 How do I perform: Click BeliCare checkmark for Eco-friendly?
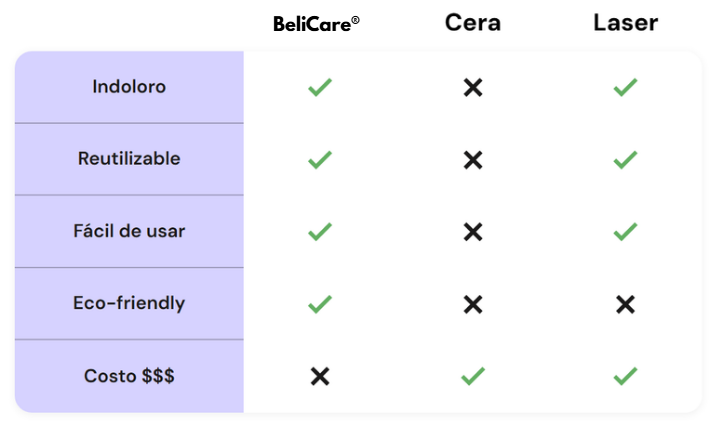point(320,304)
